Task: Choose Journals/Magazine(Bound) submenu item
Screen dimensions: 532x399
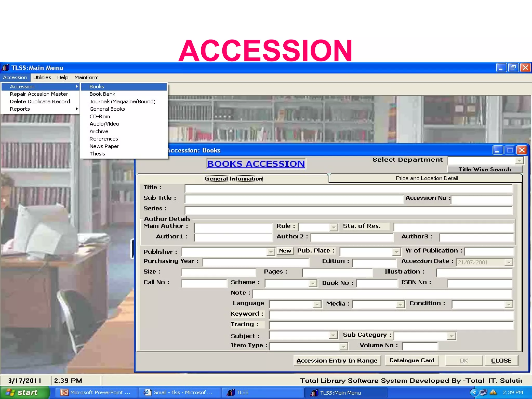Action: (x=124, y=102)
